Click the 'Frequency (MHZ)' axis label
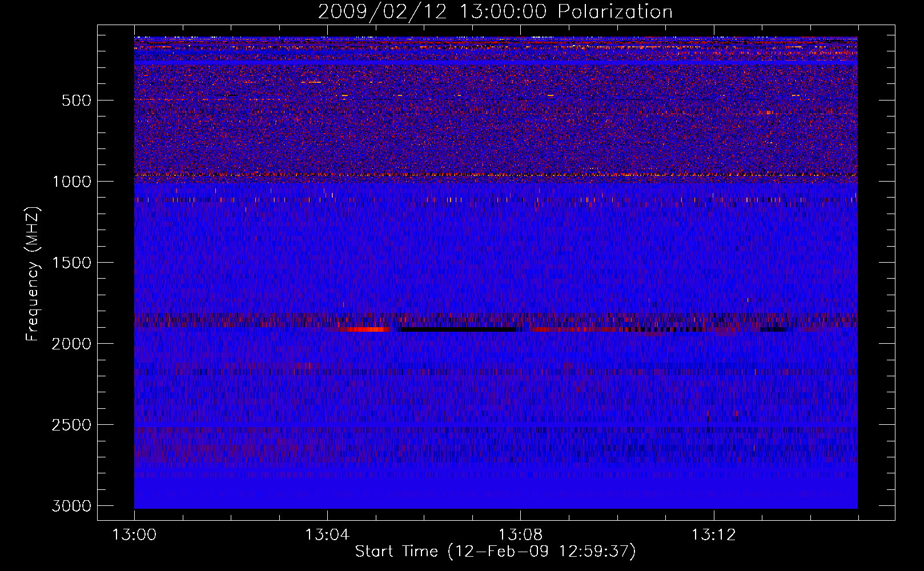The width and height of the screenshot is (924, 571). point(33,274)
